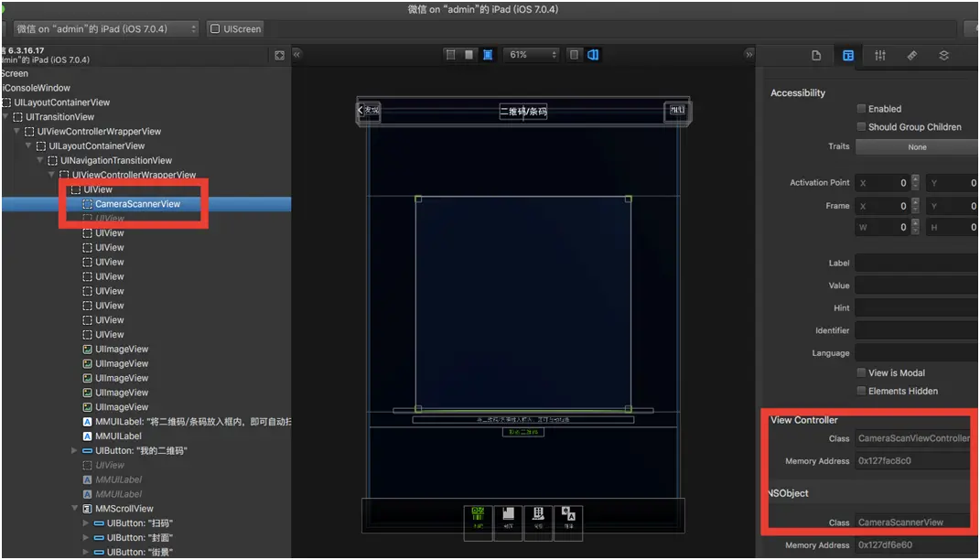This screenshot has width=980, height=560.
Task: Click the NSObject Memory Address "0x127df6e60"
Action: (x=917, y=545)
